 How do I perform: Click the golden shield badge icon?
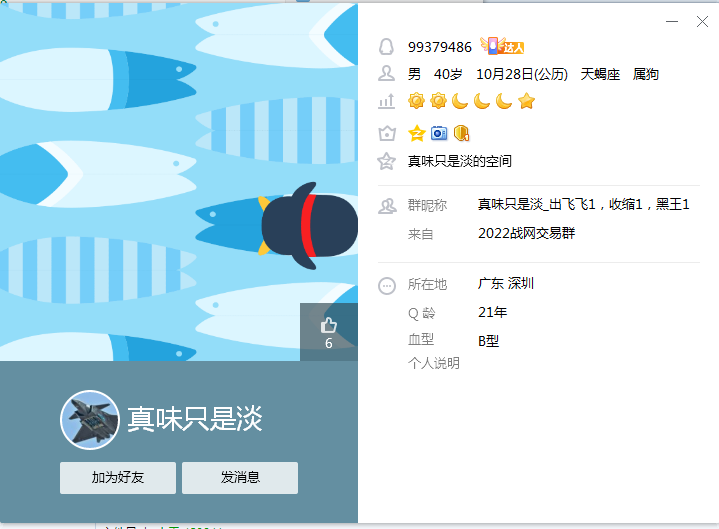(461, 133)
